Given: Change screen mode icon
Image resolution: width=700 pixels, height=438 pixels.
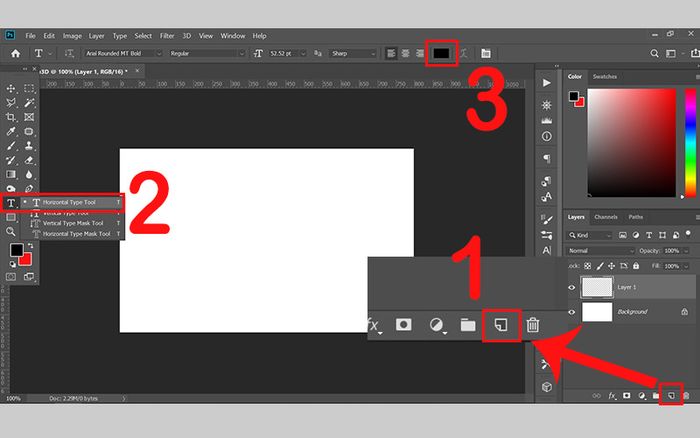Looking at the screenshot, I should (29, 277).
